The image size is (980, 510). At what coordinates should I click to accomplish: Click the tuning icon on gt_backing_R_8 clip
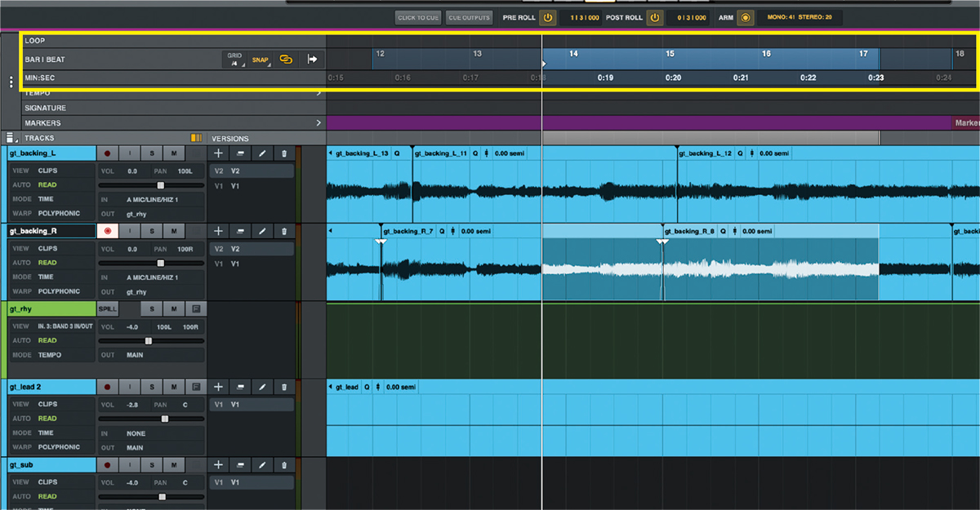pos(736,232)
